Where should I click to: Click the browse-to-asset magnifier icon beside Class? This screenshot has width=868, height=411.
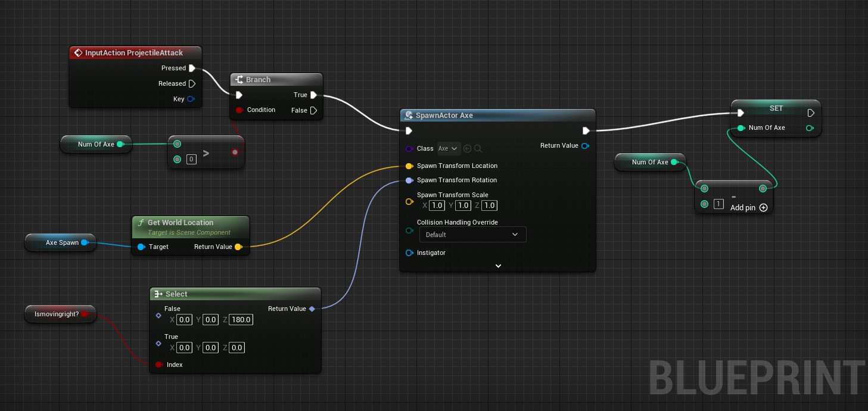click(478, 149)
